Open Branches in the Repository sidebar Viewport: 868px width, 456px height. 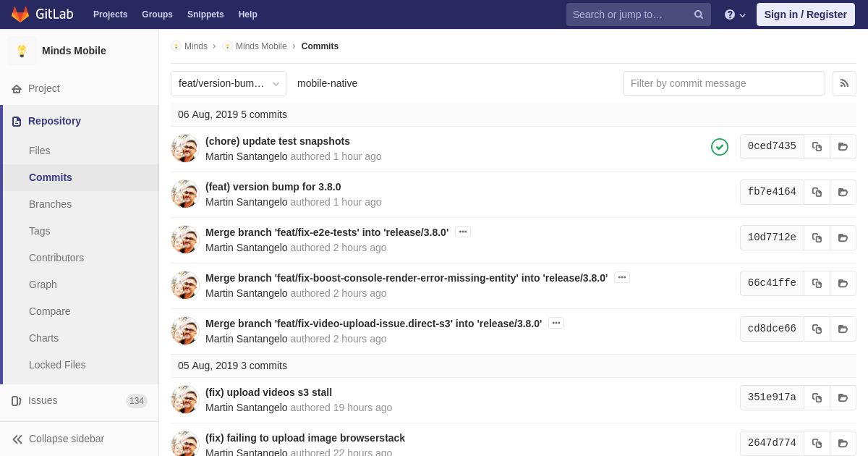[50, 204]
